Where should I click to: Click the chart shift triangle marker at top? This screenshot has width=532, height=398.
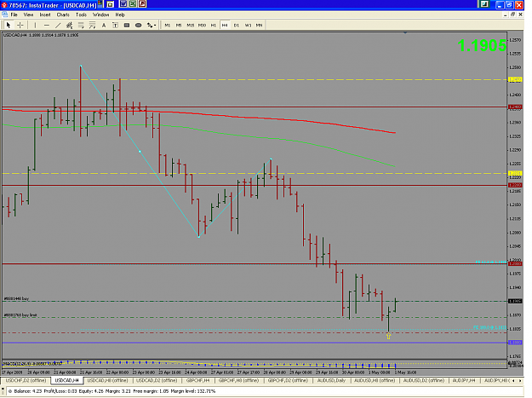pyautogui.click(x=405, y=33)
